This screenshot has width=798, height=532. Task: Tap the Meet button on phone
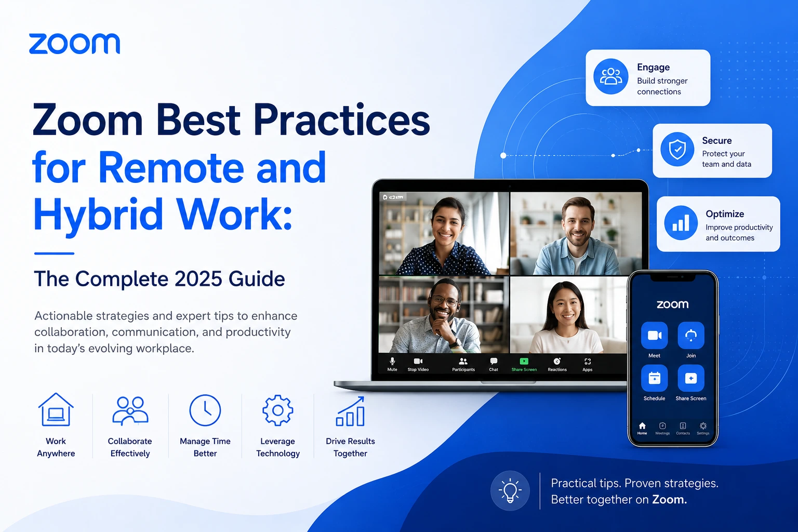coord(654,336)
